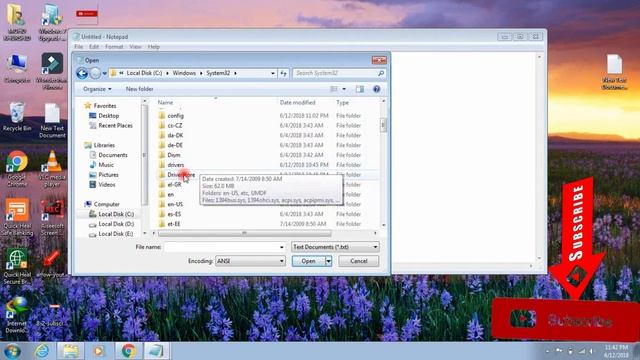Click the Open button
The image size is (640, 360).
coord(309,261)
